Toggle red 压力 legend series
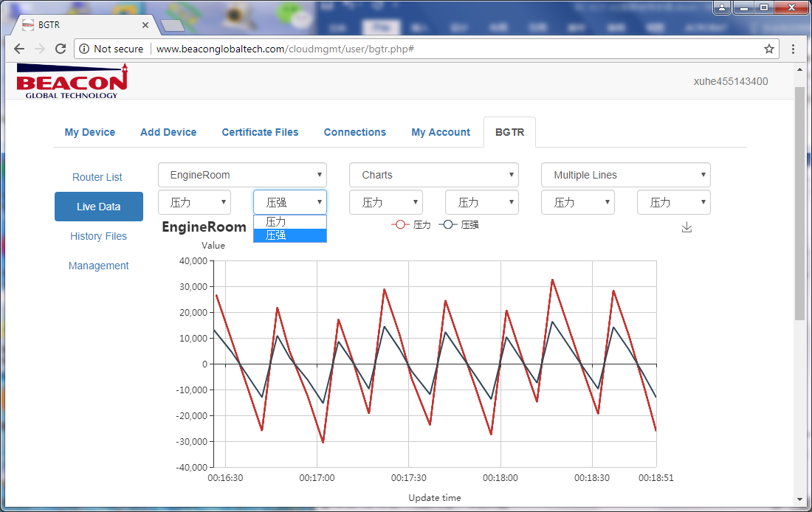Image resolution: width=812 pixels, height=512 pixels. 411,224
